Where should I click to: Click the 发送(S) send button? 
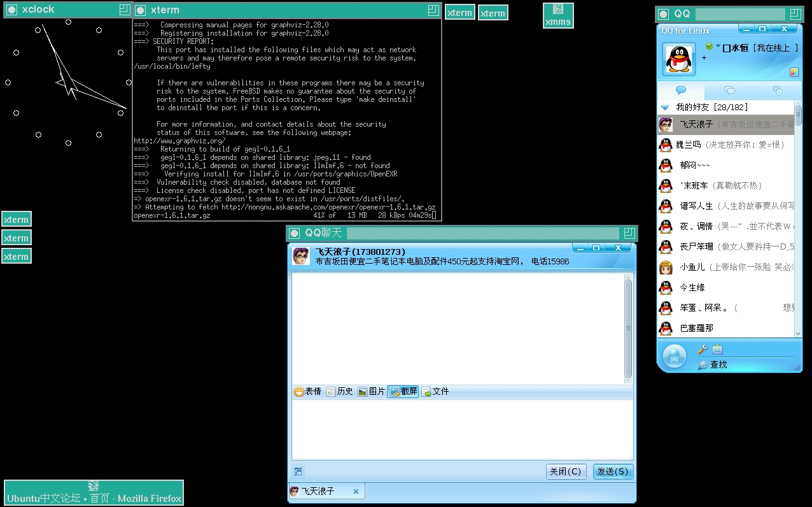pos(613,472)
